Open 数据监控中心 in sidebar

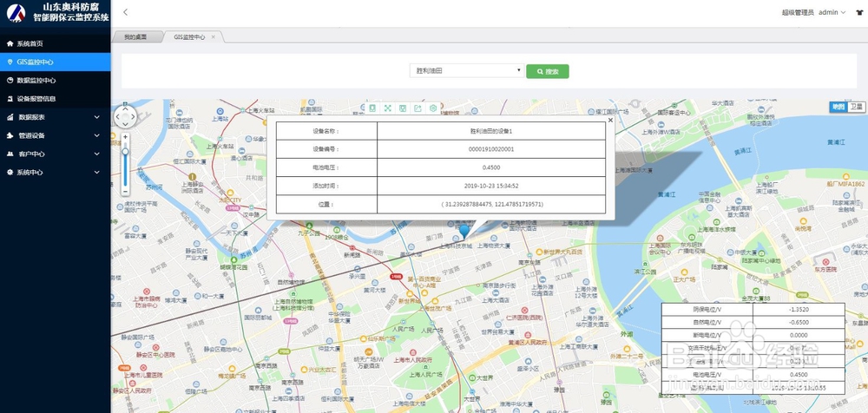click(56, 81)
